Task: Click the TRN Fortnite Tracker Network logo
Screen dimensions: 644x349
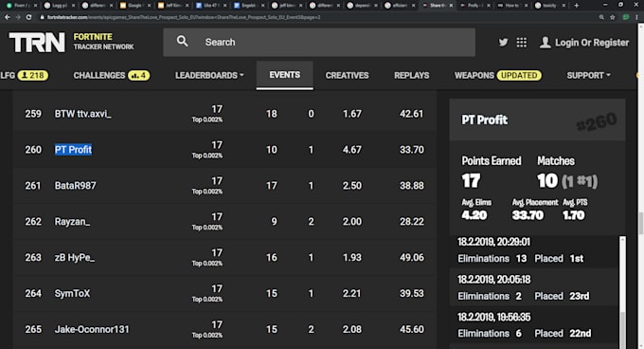Action: coord(71,42)
